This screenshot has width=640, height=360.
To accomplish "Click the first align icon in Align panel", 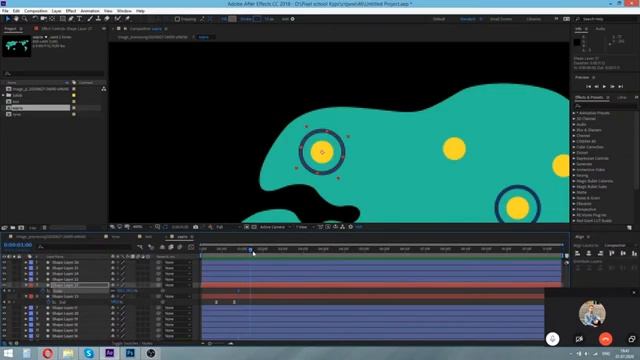I will pyautogui.click(x=577, y=253).
